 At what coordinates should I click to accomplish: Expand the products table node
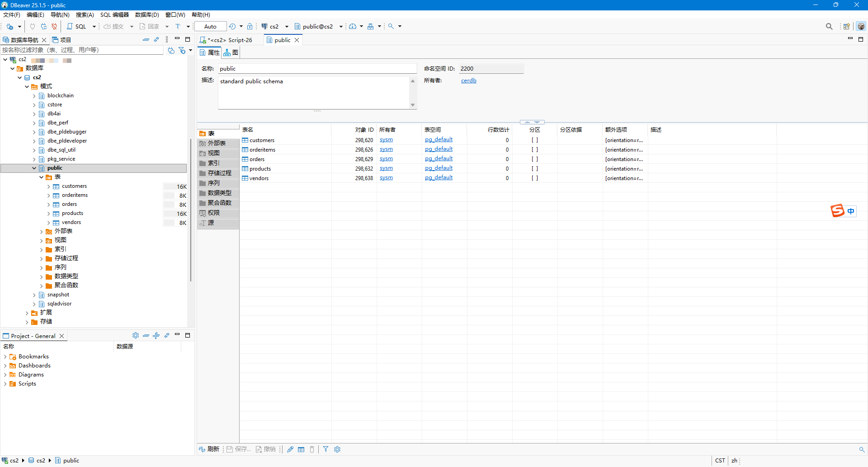[48, 213]
